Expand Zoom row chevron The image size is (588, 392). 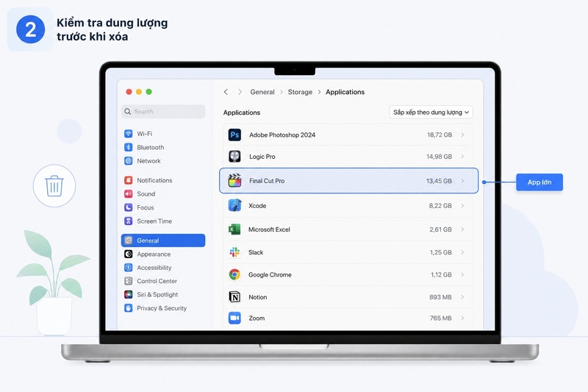[x=462, y=318]
